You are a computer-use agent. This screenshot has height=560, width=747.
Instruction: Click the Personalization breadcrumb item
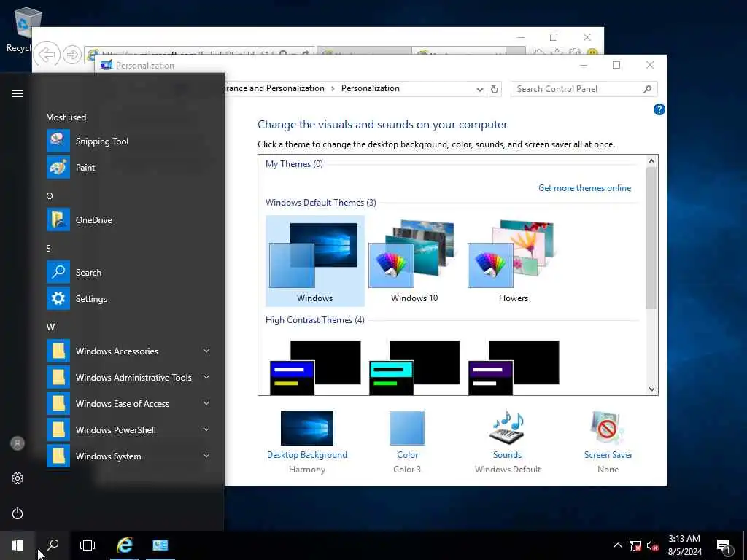[x=370, y=88]
